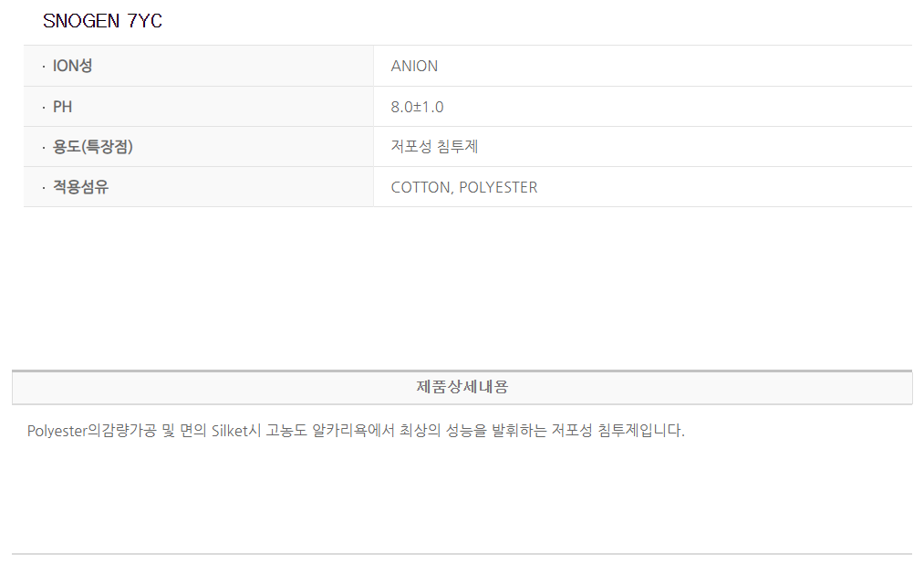Viewport: 924px width, 564px height.
Task: Click the SNOGEN 7YC product title
Action: pos(102,21)
